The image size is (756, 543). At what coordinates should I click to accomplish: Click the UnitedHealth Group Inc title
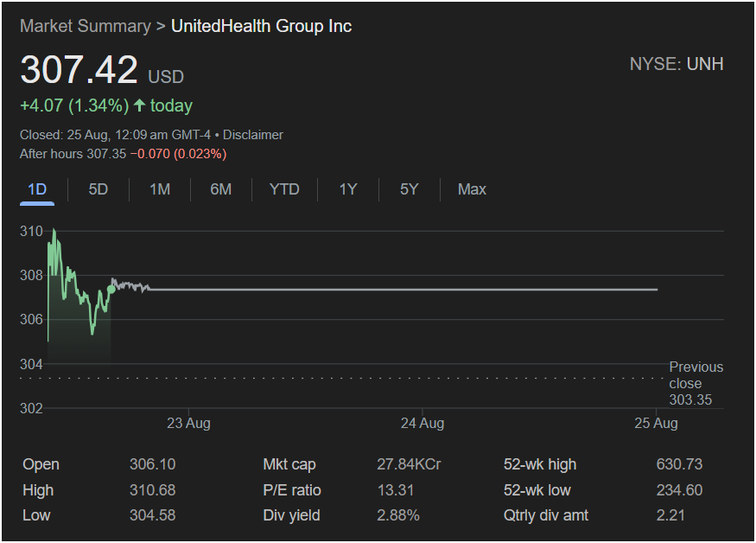pyautogui.click(x=261, y=26)
